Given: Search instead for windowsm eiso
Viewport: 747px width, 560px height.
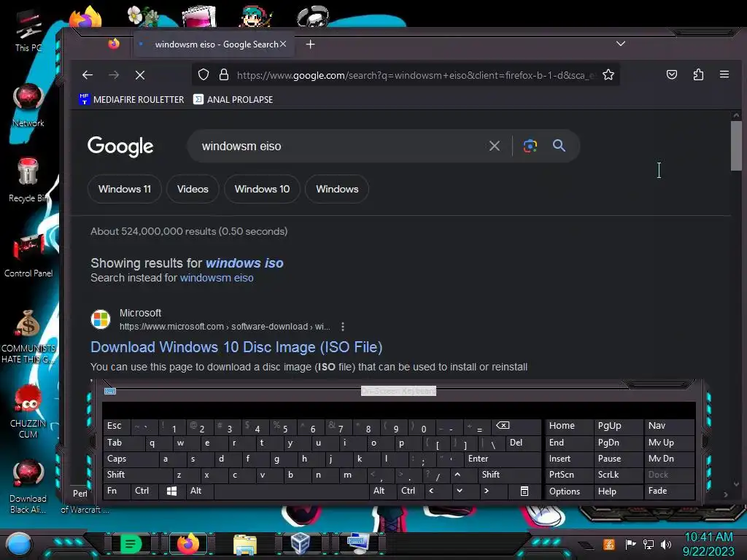Looking at the screenshot, I should 217,278.
